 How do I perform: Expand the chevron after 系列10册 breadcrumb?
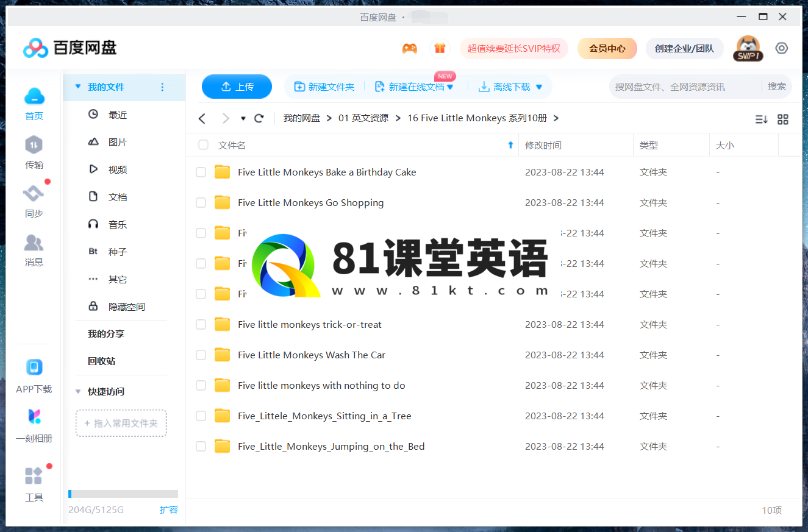(x=556, y=118)
